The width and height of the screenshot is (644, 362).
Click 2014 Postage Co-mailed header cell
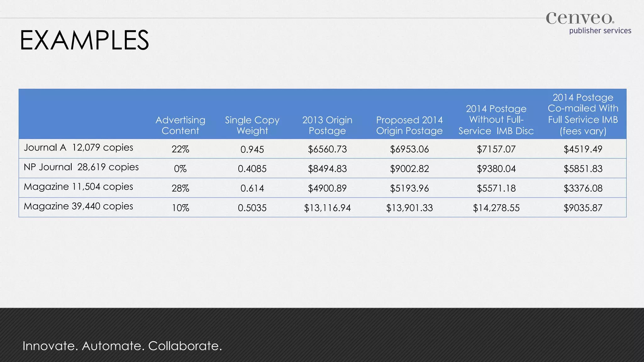[583, 114]
